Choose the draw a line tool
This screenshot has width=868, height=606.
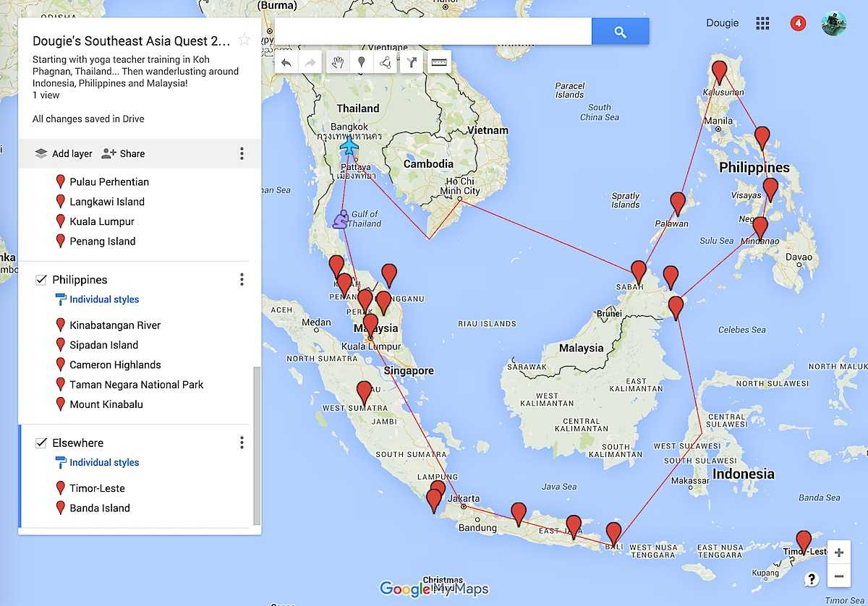tap(386, 63)
